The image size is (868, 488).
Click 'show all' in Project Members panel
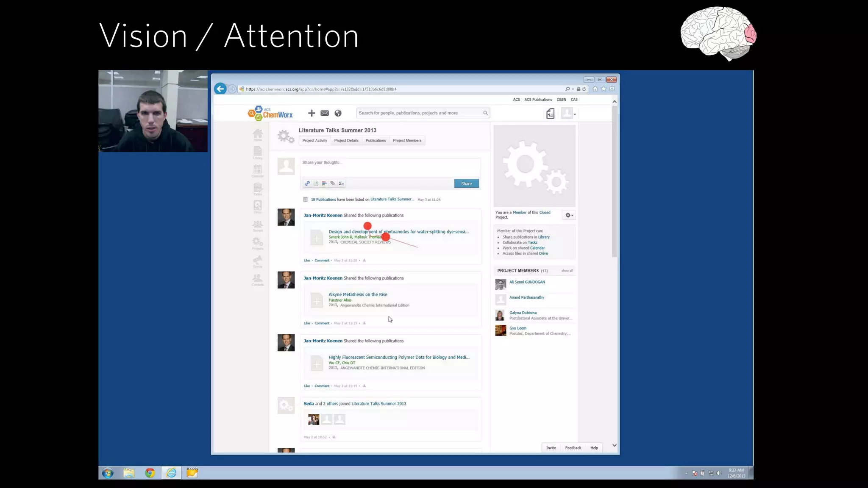(x=567, y=271)
